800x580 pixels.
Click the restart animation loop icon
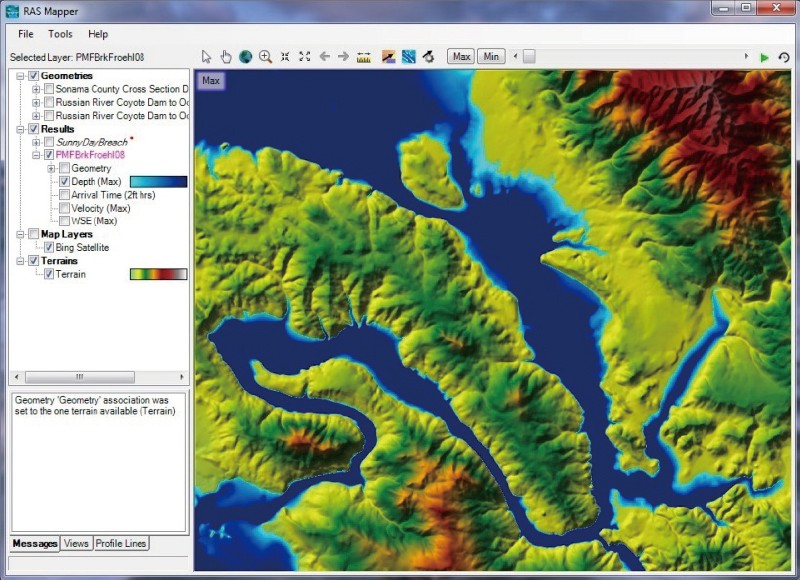tap(784, 57)
